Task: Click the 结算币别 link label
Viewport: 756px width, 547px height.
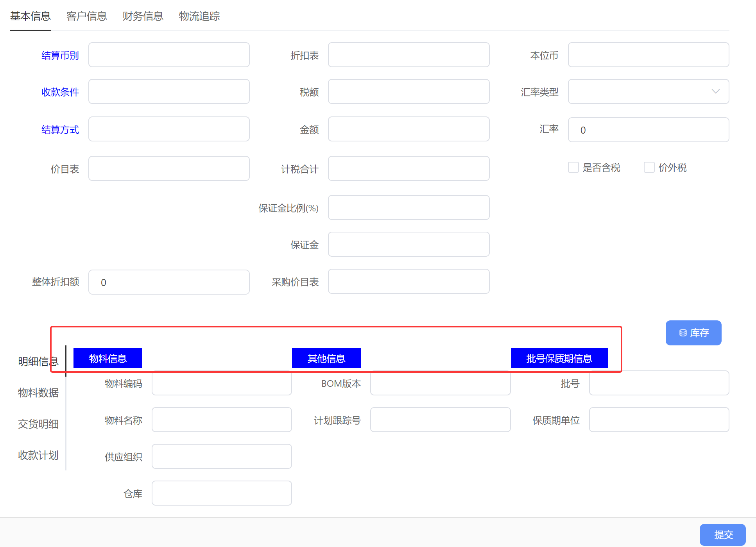Action: (x=60, y=55)
